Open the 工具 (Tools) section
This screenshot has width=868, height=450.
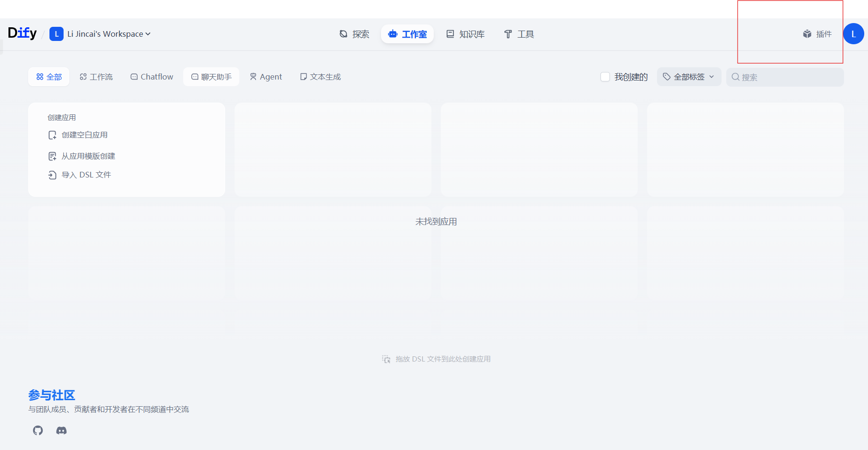tap(519, 34)
